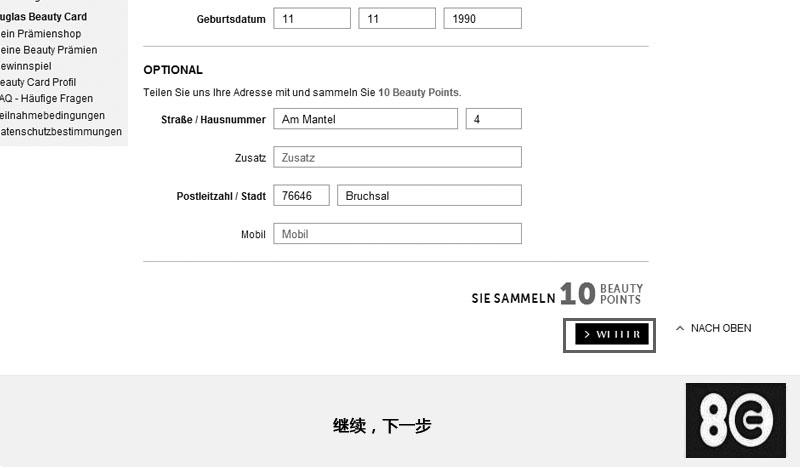Open the Beauty Prämien sidebar link
The image size is (800, 468).
click(x=48, y=50)
